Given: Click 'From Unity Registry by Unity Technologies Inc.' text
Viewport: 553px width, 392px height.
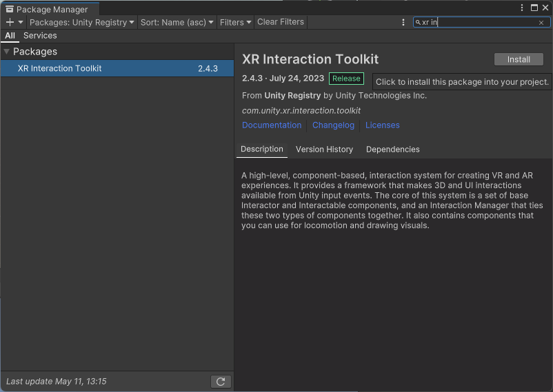Looking at the screenshot, I should point(334,96).
